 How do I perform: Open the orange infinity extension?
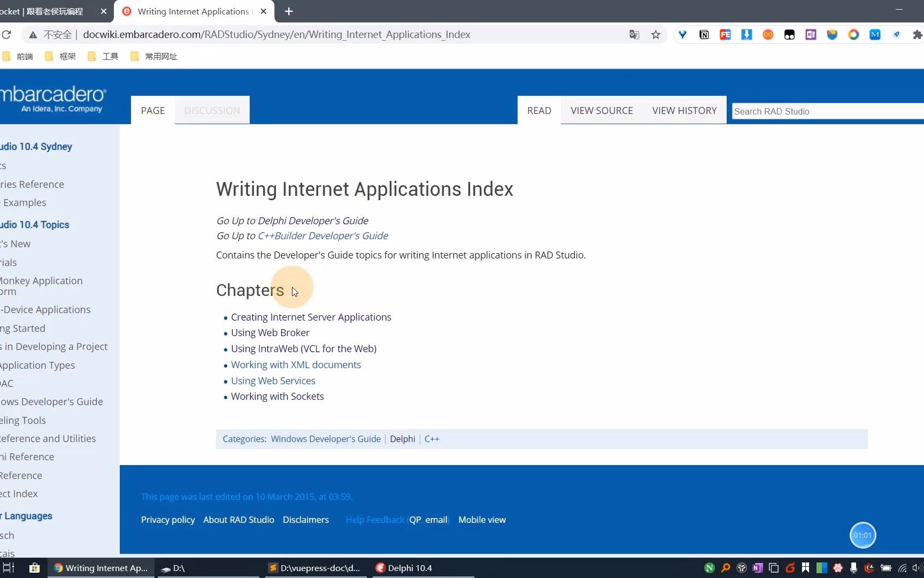[768, 35]
